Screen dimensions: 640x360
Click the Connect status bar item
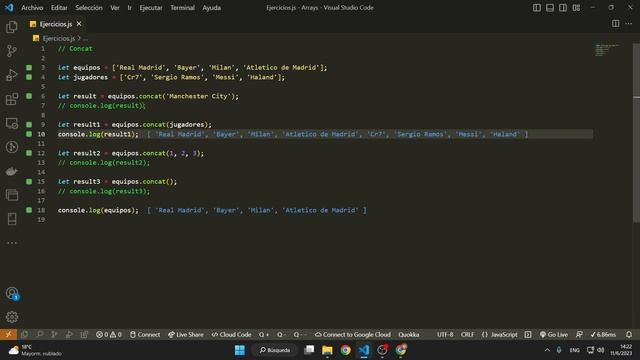(145, 334)
